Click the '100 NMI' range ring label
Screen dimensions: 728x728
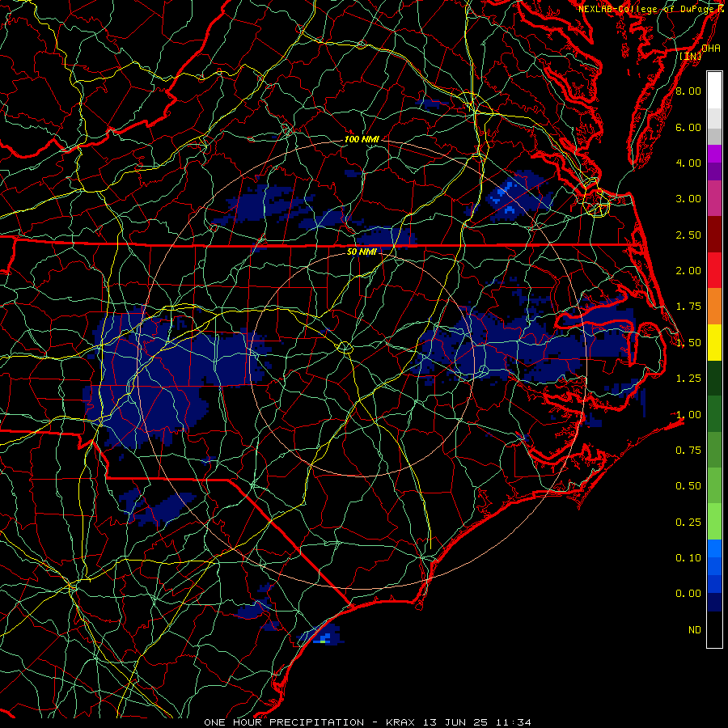[x=362, y=139]
